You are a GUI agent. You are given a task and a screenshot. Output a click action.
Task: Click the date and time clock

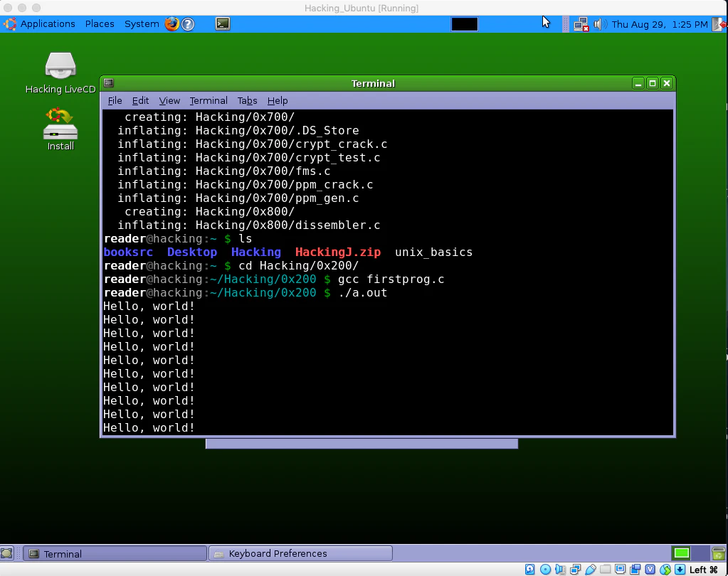coord(660,24)
